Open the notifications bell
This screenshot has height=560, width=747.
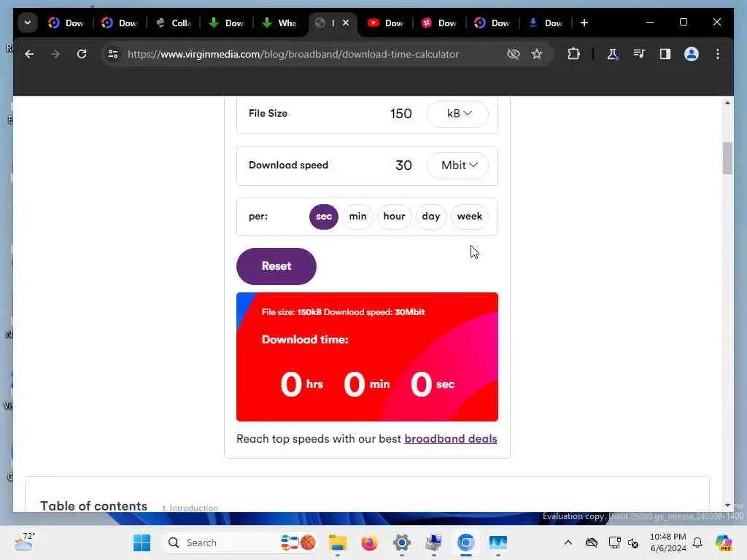click(x=697, y=542)
